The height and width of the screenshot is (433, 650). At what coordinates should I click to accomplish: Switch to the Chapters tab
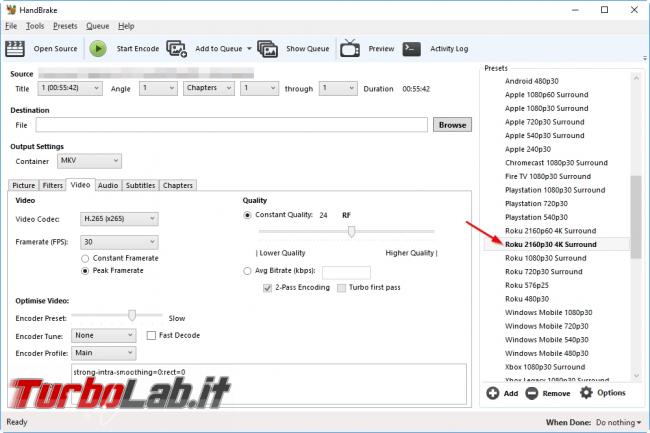coord(178,185)
